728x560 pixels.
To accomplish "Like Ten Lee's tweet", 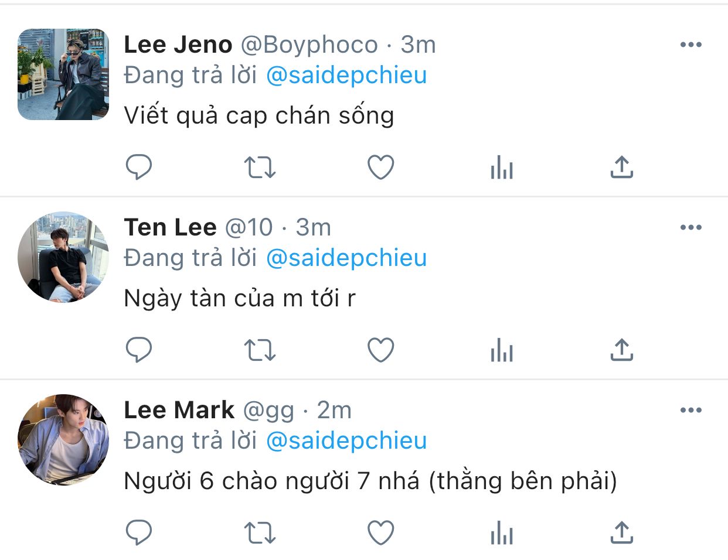I will pyautogui.click(x=380, y=350).
